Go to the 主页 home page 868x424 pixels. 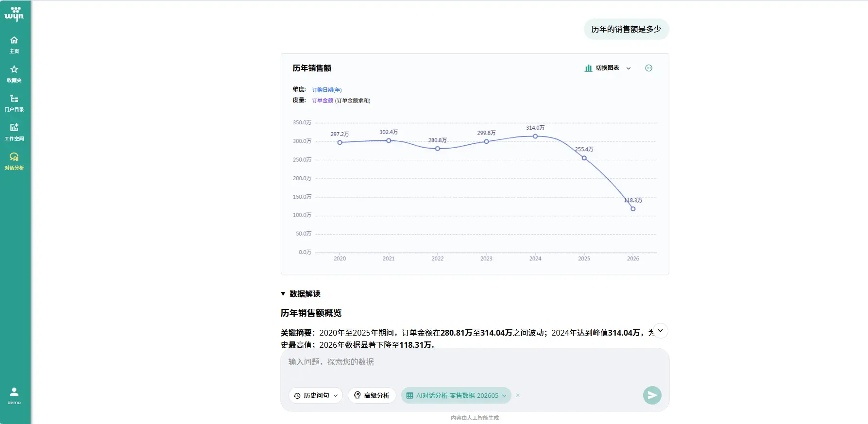coord(14,44)
